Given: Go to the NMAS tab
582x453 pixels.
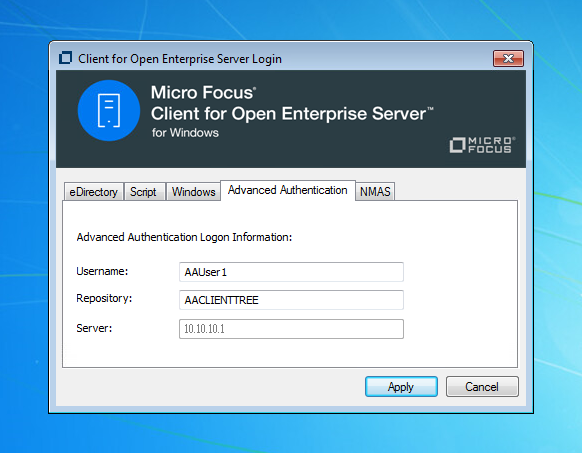Looking at the screenshot, I should 375,192.
